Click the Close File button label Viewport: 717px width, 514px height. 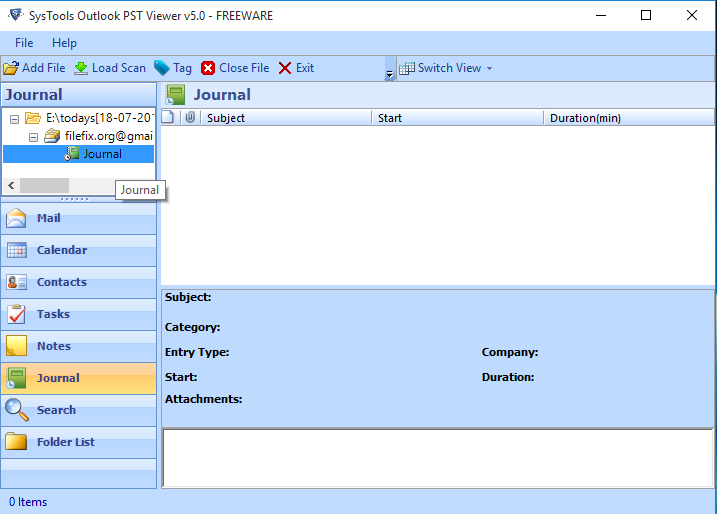point(244,68)
